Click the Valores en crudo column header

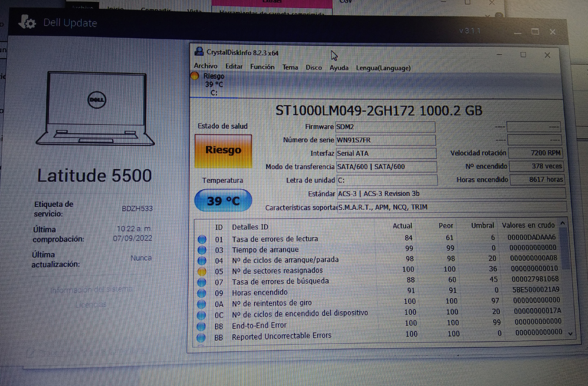[528, 225]
